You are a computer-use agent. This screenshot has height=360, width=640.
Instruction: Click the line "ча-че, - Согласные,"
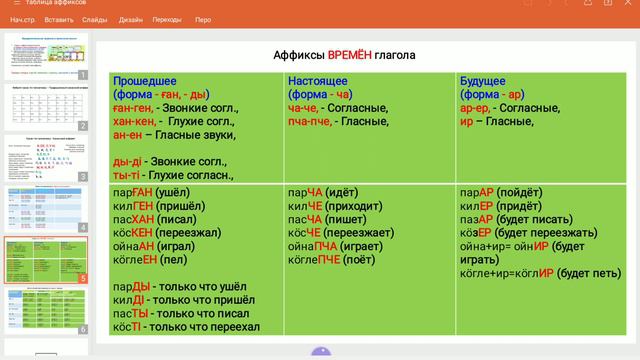(x=338, y=108)
